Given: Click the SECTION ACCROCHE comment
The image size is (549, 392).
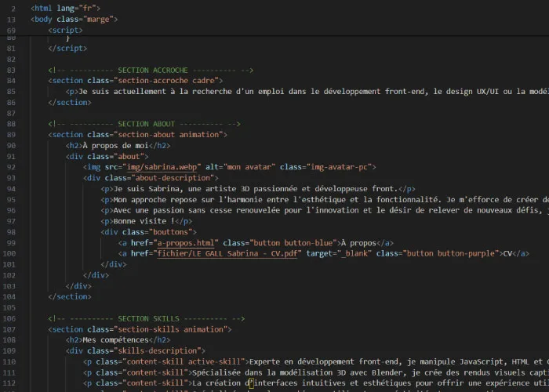Looking at the screenshot, I should click(151, 70).
